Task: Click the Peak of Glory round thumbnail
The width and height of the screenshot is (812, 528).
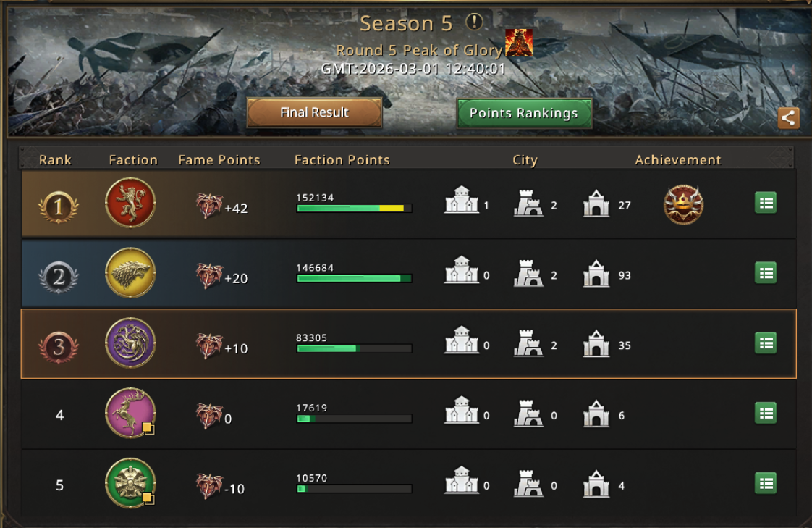Action: tap(519, 43)
